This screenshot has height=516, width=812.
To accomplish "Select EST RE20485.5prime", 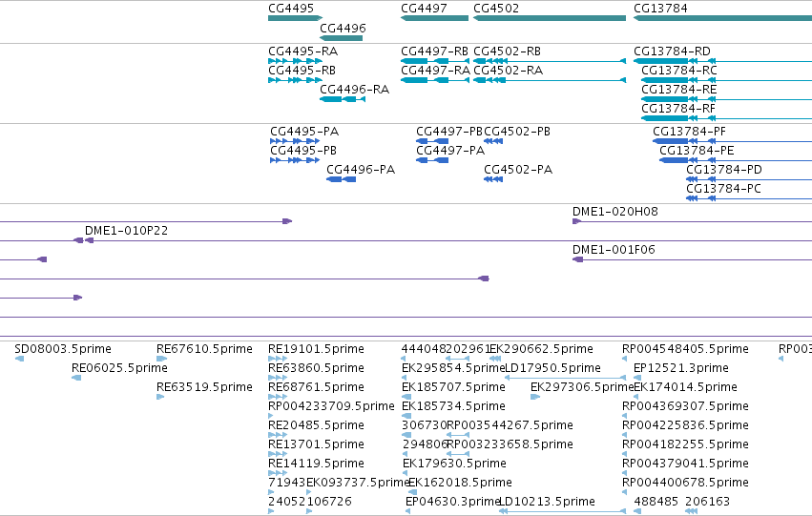I will click(316, 425).
